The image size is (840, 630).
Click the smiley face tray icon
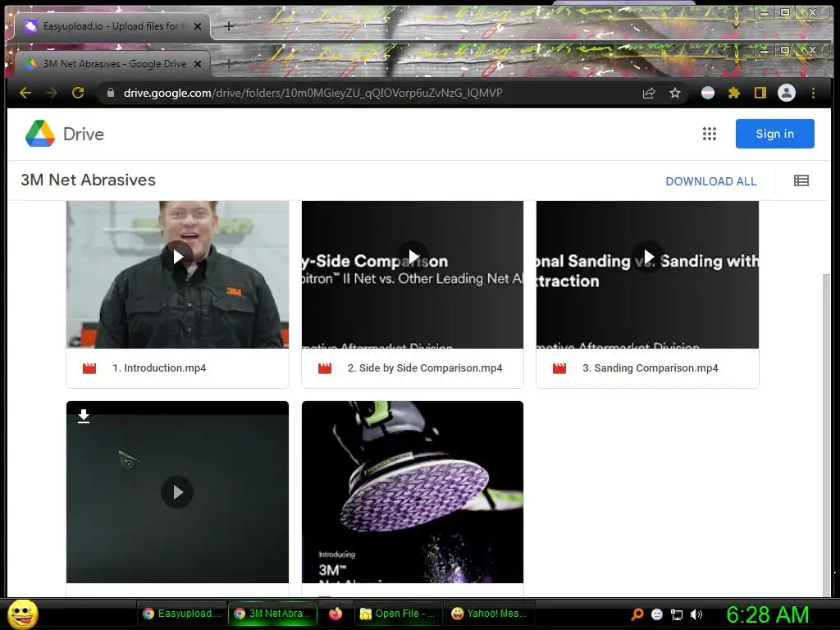657,614
